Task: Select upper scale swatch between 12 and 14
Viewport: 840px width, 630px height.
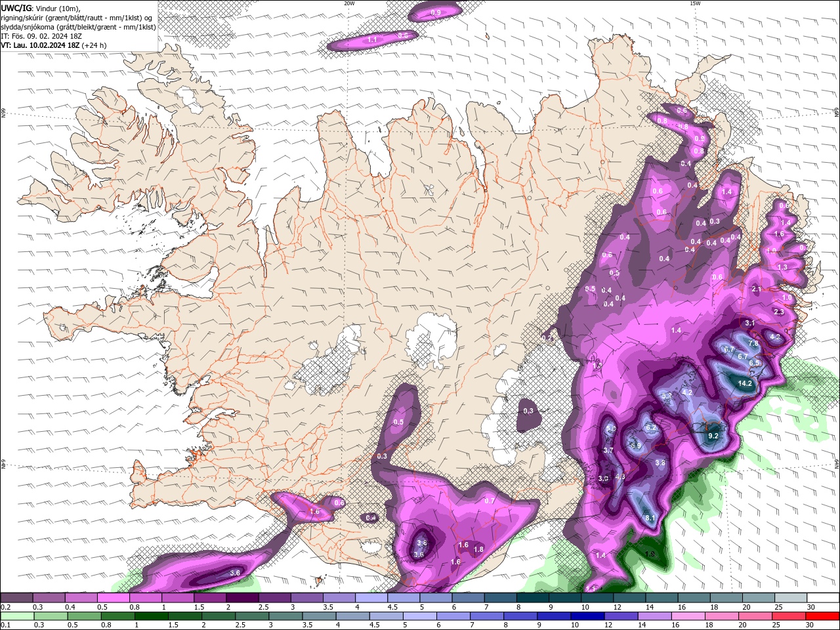Action: pyautogui.click(x=629, y=598)
